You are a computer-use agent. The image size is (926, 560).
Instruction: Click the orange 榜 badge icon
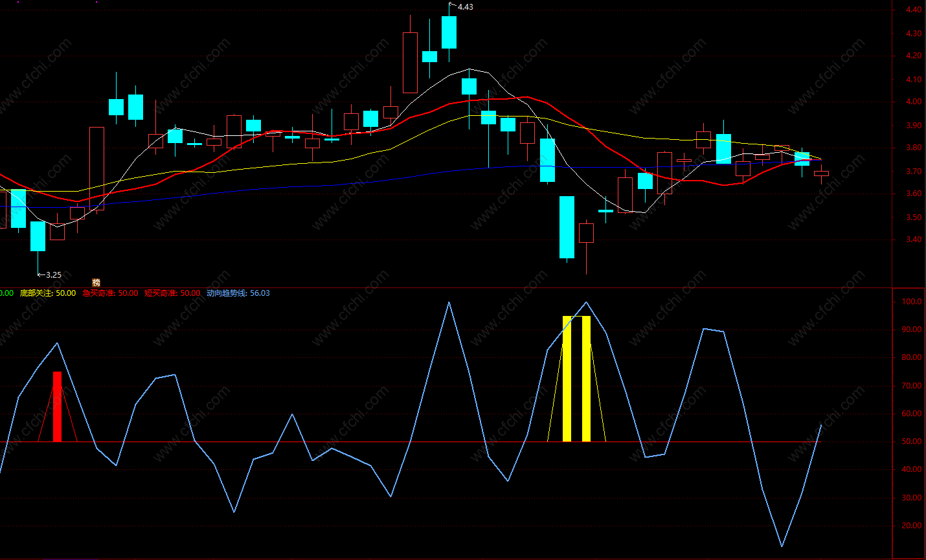(x=96, y=283)
